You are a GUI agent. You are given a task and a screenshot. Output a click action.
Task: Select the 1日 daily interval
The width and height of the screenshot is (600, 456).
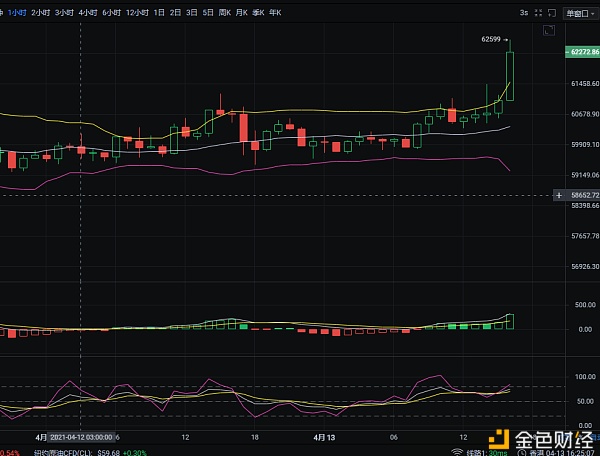[159, 13]
